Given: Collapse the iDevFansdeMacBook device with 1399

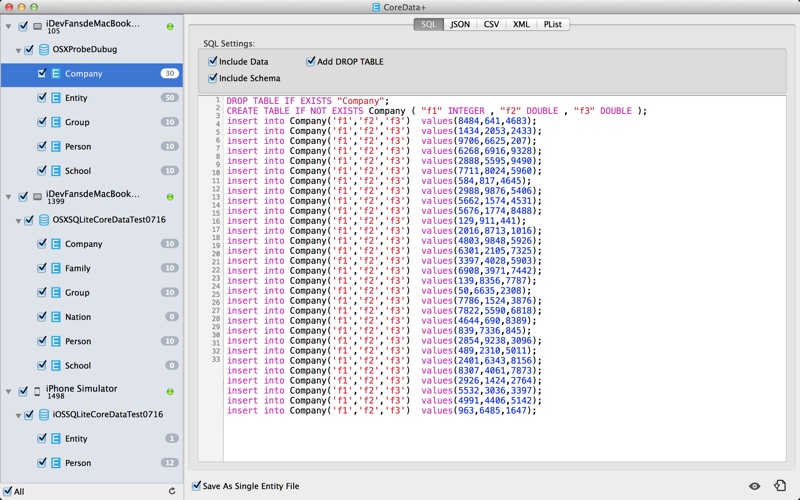Looking at the screenshot, I should [9, 196].
